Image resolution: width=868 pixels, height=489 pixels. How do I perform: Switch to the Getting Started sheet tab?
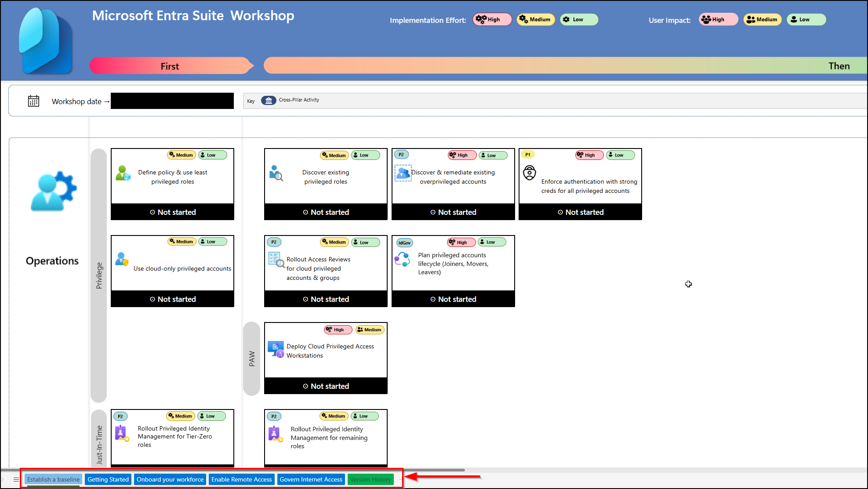pos(108,479)
